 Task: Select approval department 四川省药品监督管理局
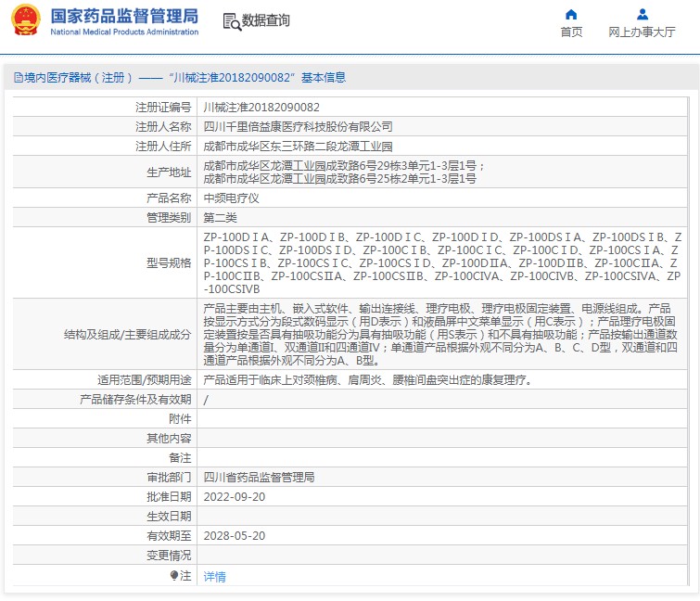coord(259,478)
